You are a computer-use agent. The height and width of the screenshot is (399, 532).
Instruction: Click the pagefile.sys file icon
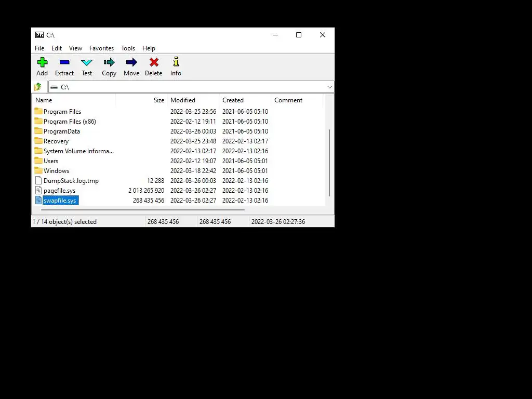tap(38, 190)
